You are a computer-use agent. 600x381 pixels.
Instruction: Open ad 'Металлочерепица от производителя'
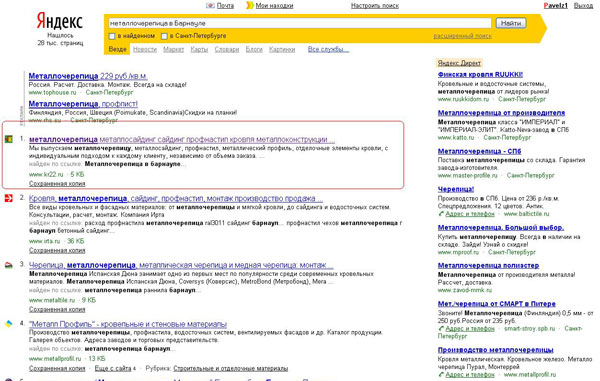click(501, 113)
